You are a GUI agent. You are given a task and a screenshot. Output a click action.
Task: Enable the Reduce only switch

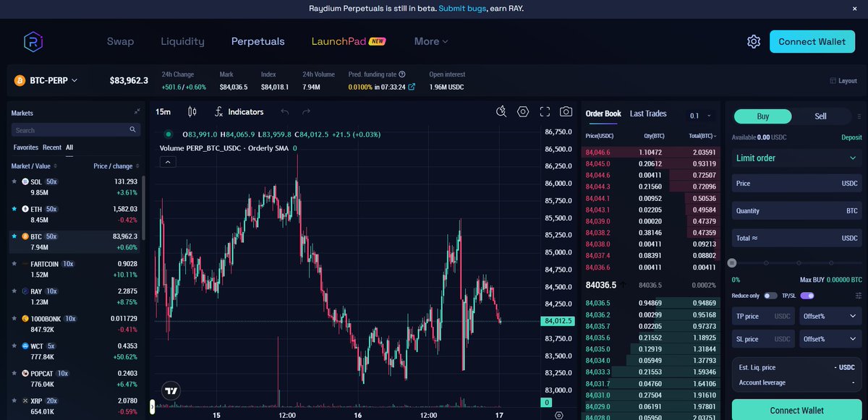[770, 296]
